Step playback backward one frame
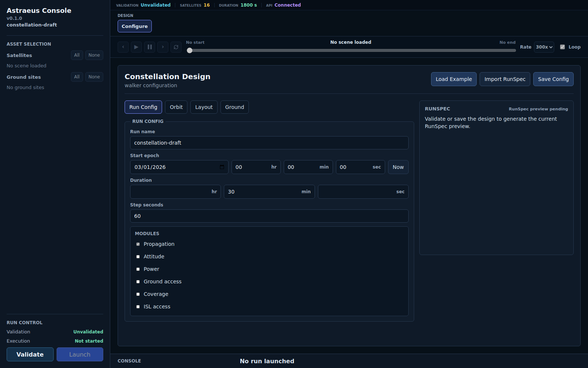This screenshot has width=588, height=368. [123, 47]
